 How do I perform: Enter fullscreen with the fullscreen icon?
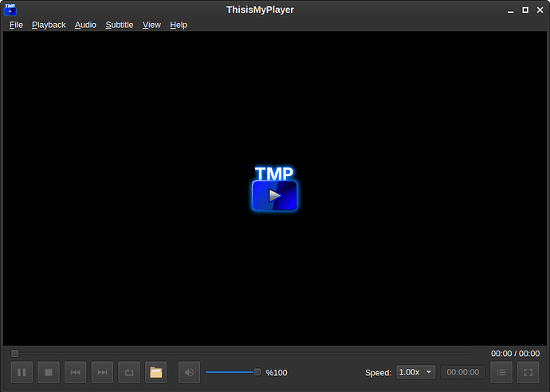point(528,372)
